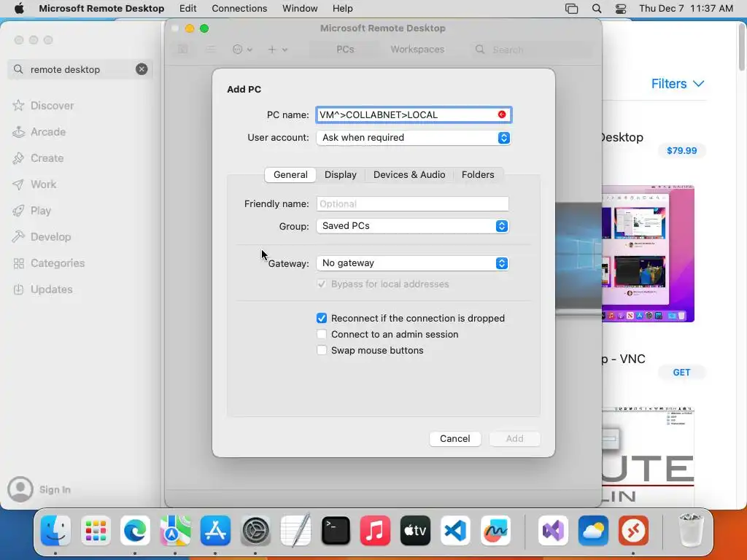Open Updates in App Store sidebar
This screenshot has width=747, height=560.
coord(52,289)
